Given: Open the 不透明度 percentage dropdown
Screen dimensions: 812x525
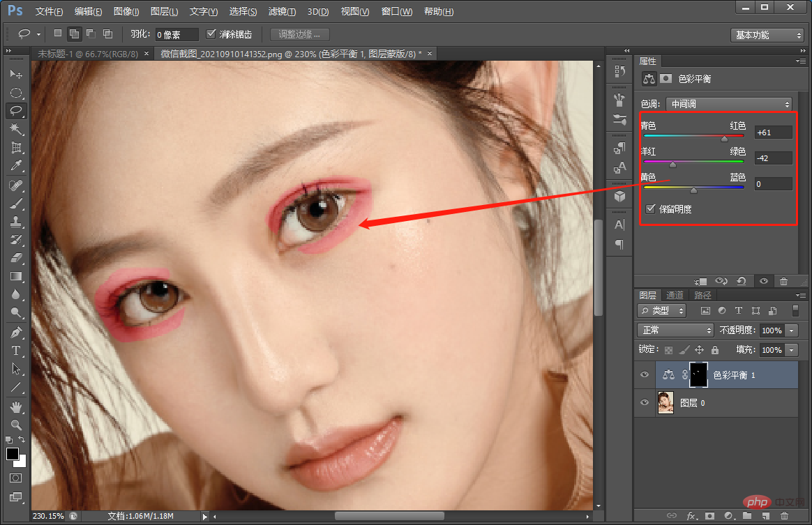Looking at the screenshot, I should click(791, 330).
